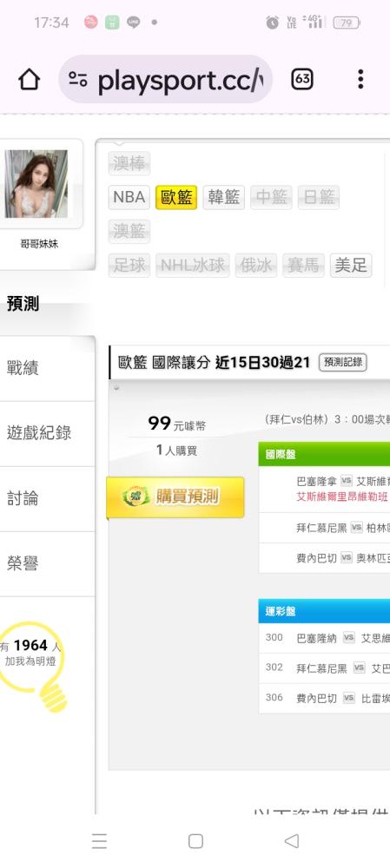Open the tab switcher showing 63 tabs
This screenshot has width=390, height=868.
pyautogui.click(x=302, y=79)
